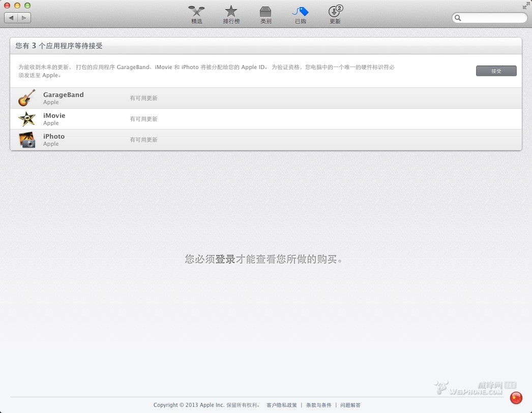
Task: Click 有可用更新 in the iPhoto row
Action: pos(143,140)
